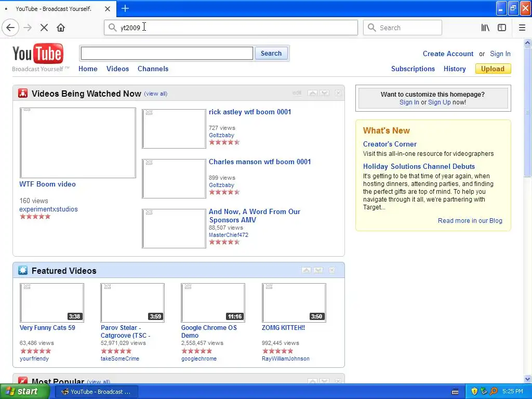Open Holiday Solutions Channel Debuts link

tap(419, 167)
